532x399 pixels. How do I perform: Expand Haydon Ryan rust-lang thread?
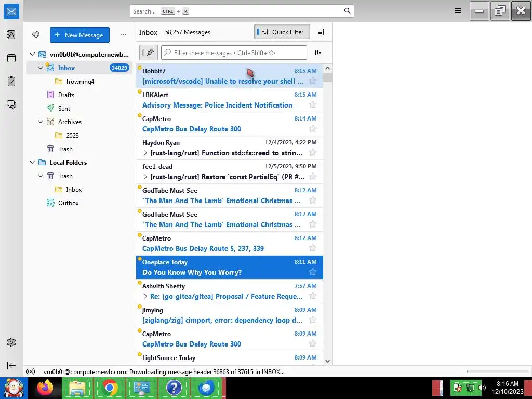(x=145, y=153)
